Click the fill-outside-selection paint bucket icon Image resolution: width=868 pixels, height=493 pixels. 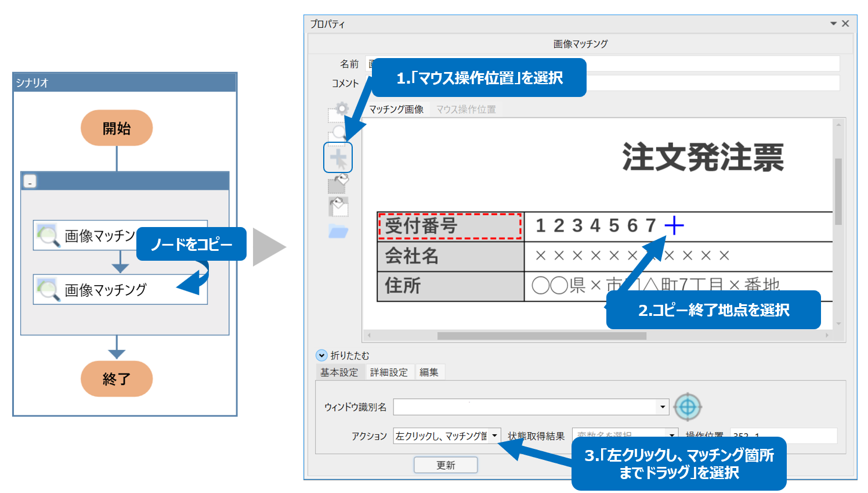[338, 206]
